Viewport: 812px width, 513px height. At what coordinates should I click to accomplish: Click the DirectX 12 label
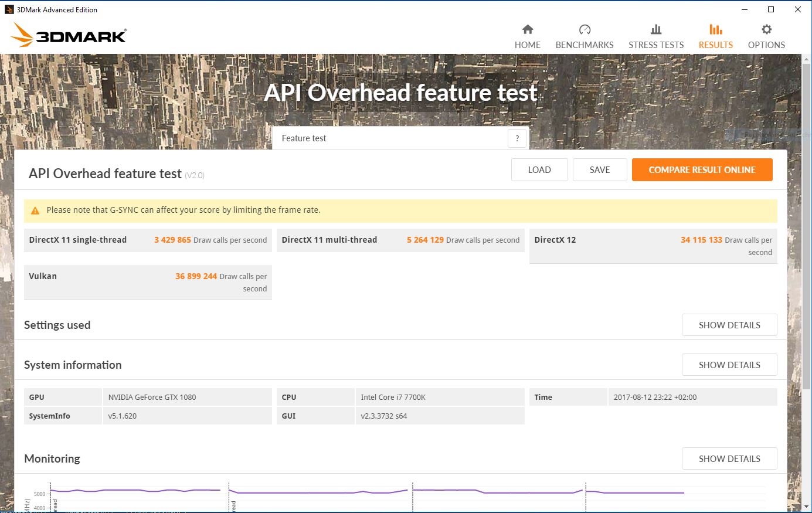tap(555, 240)
